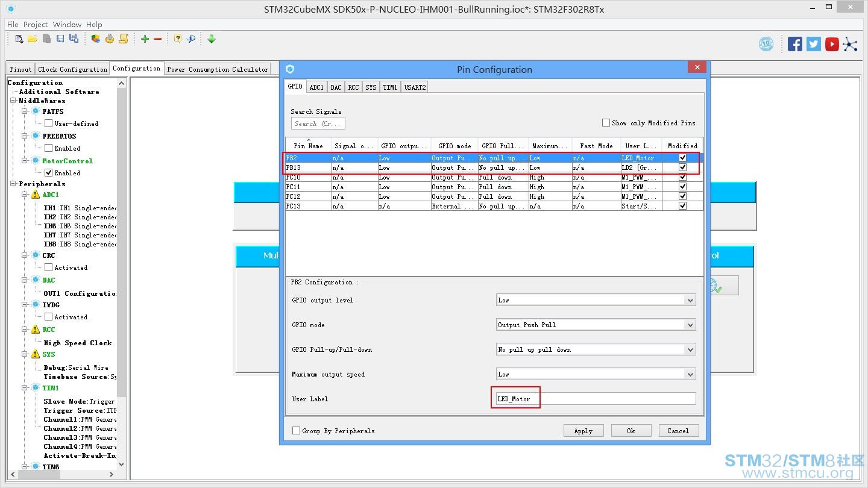This screenshot has height=488, width=868.
Task: Click the Ok button
Action: click(x=631, y=431)
